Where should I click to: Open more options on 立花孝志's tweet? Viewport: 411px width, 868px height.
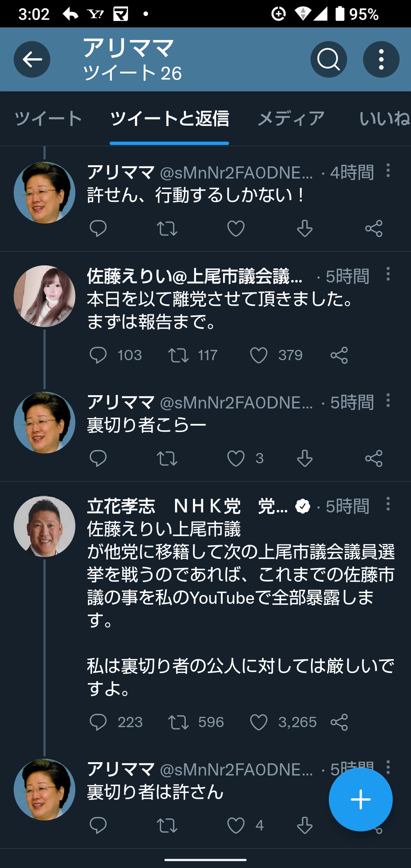388,504
